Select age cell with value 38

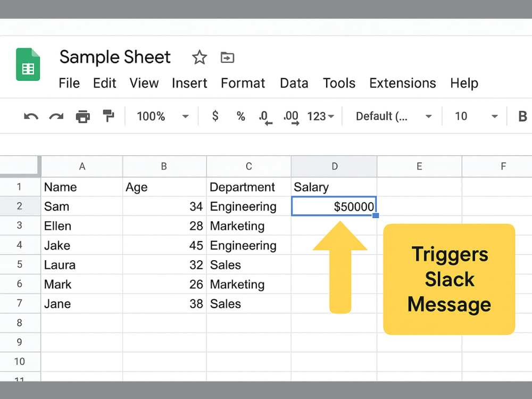164,303
